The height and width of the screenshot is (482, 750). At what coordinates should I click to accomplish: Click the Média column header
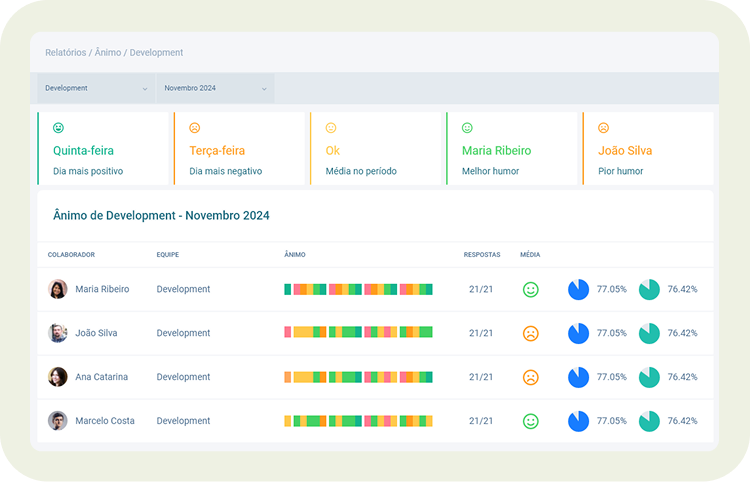pos(530,255)
